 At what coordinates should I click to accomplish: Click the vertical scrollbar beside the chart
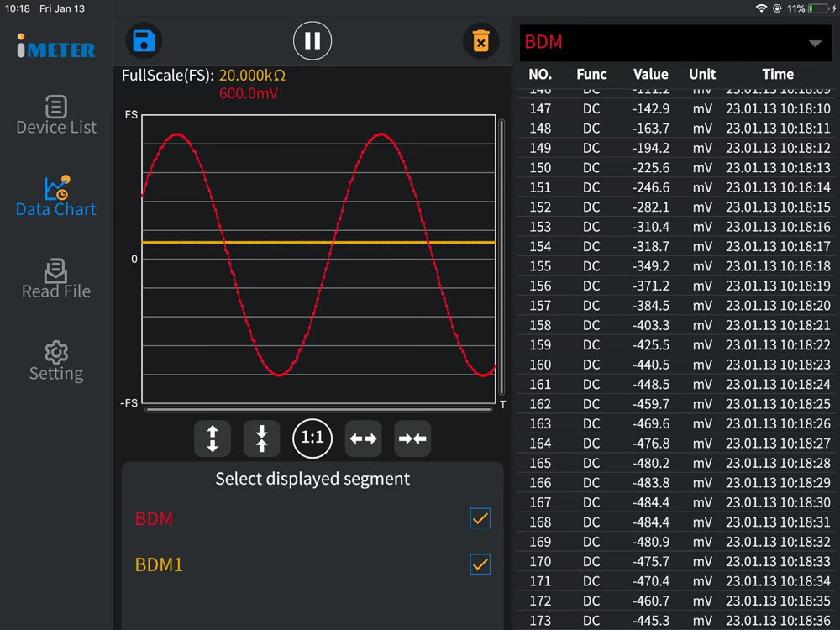click(501, 257)
